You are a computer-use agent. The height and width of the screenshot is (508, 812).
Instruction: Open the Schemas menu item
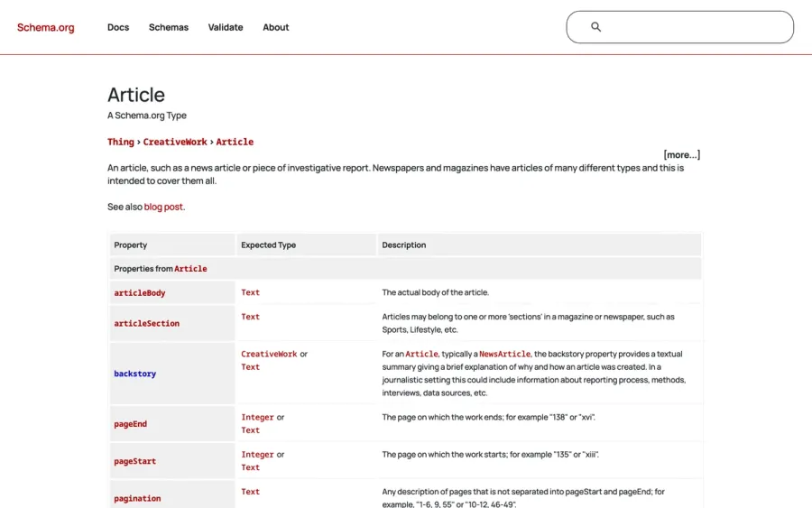tap(169, 27)
